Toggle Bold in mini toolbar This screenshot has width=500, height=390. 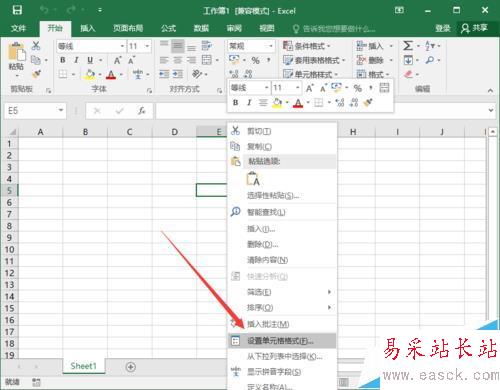click(236, 103)
